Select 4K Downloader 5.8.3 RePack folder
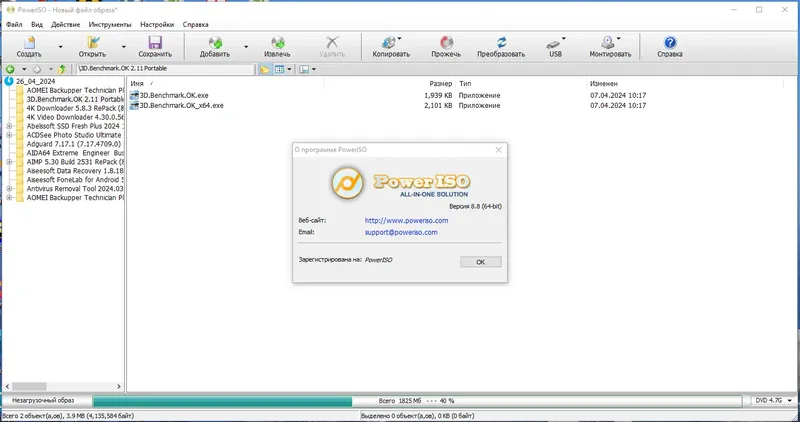This screenshot has height=422, width=800. (75, 108)
